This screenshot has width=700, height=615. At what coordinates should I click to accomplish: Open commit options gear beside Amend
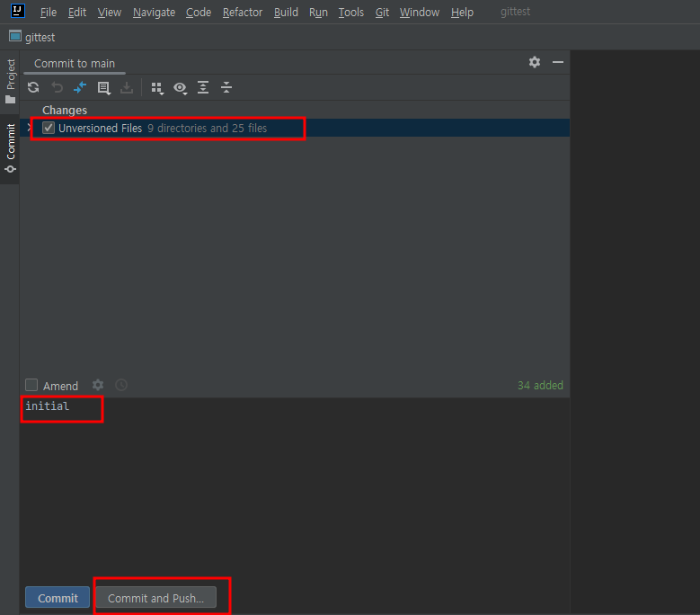point(98,385)
